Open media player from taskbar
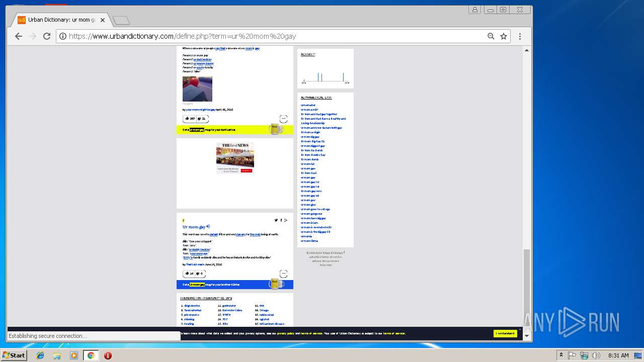This screenshot has height=362, width=644. [74, 355]
